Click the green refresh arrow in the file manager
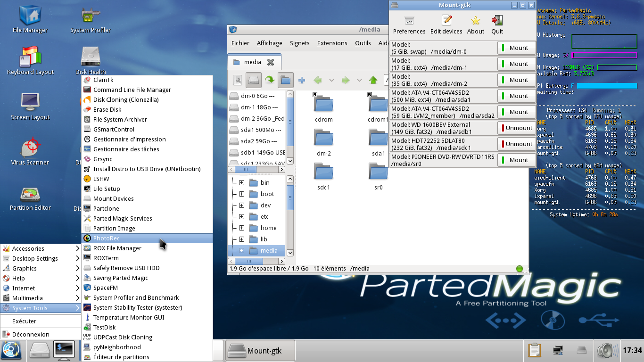This screenshot has width=644, height=362. click(270, 80)
